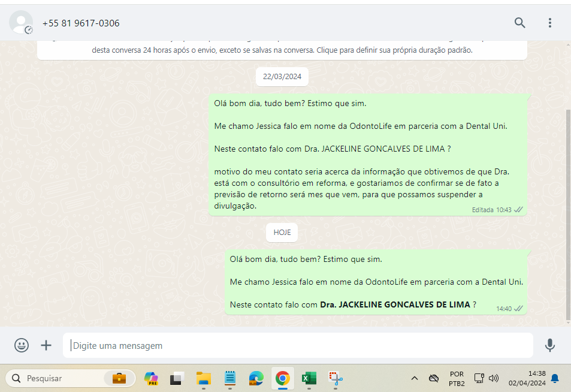This screenshot has width=571, height=392.
Task: Click the plus attach button
Action: [x=46, y=345]
